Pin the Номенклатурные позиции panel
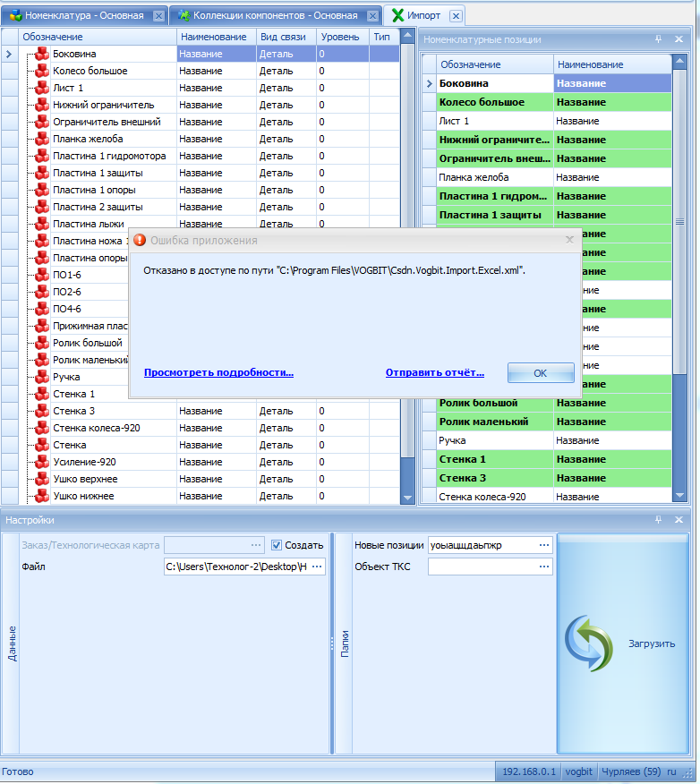 [x=658, y=39]
